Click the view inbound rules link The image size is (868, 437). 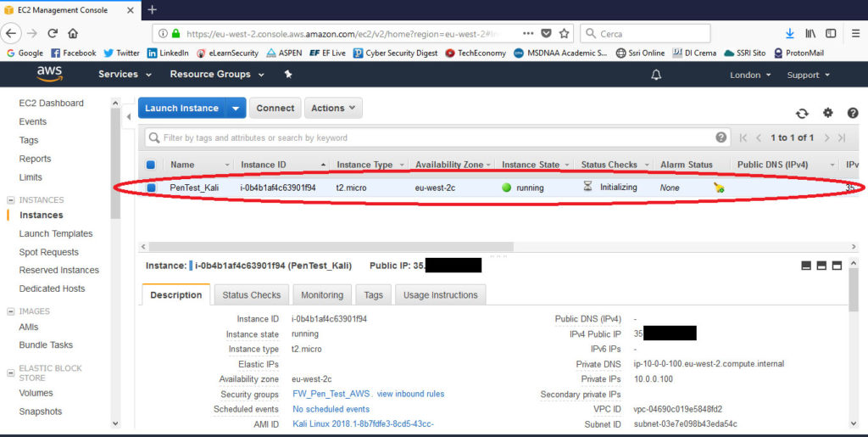[410, 394]
